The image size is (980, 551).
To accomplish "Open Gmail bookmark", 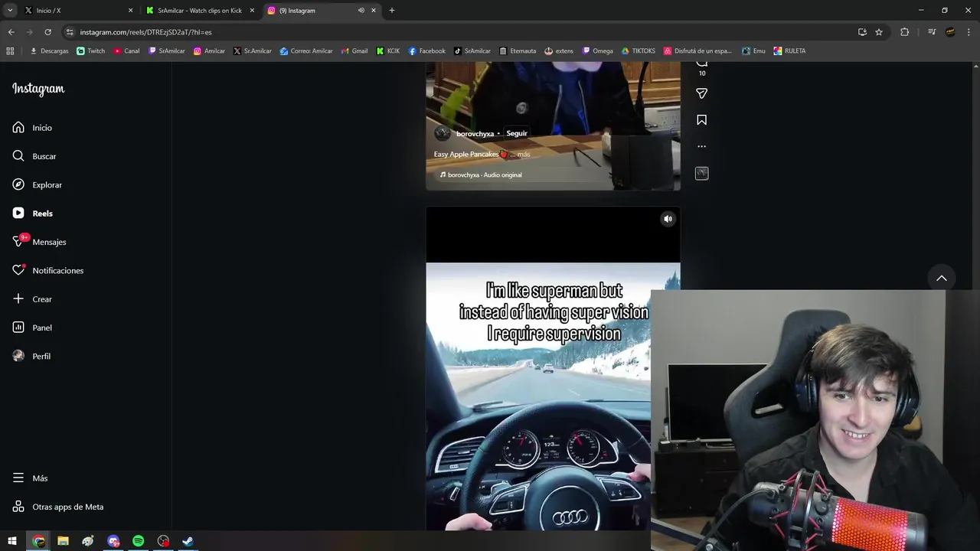I will tap(354, 51).
